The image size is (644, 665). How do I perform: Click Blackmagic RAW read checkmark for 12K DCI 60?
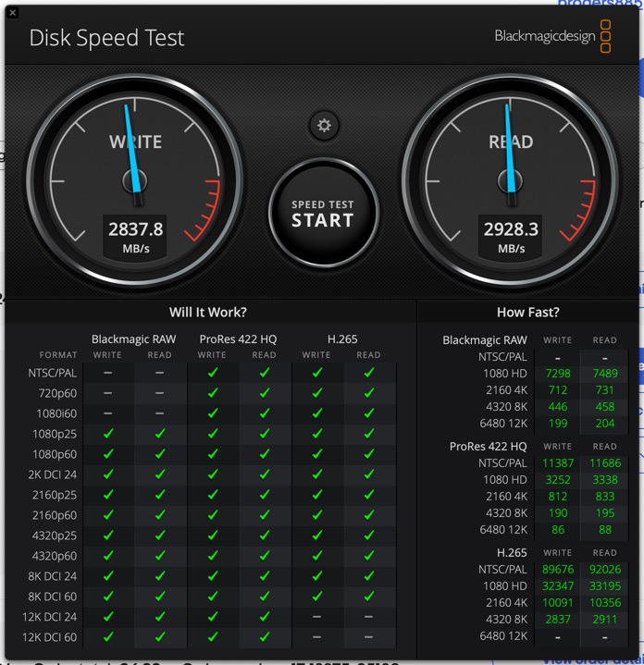160,637
